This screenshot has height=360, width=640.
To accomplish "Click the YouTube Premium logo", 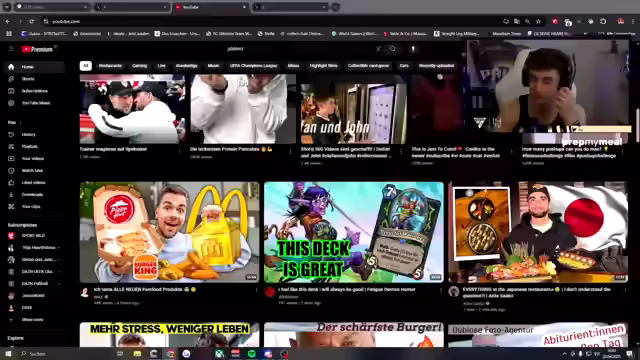I will click(37, 49).
